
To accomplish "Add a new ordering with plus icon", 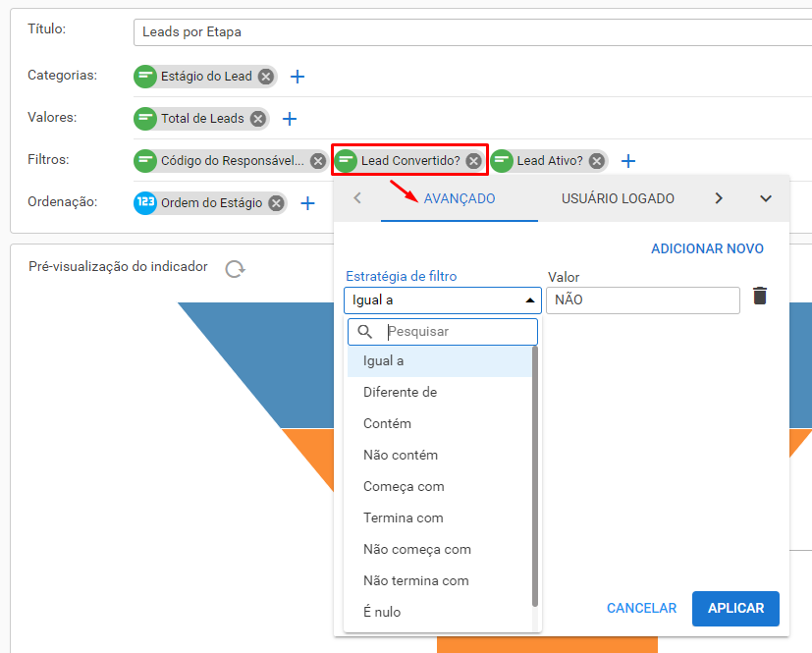I will tap(307, 203).
